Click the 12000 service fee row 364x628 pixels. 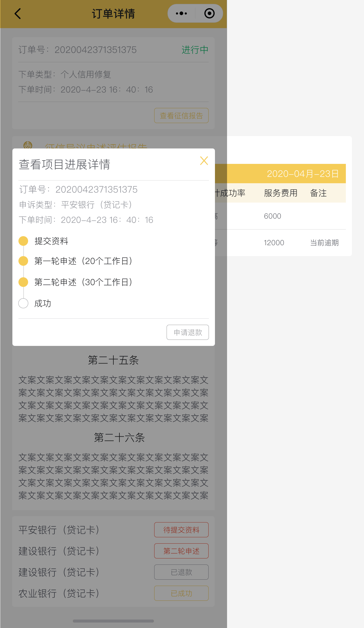tap(274, 243)
